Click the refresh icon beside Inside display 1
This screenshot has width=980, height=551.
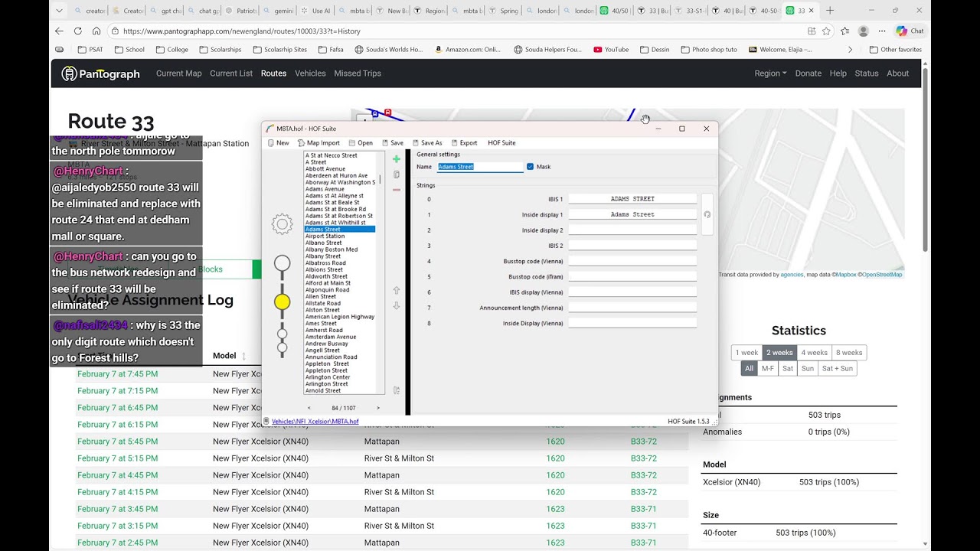pyautogui.click(x=707, y=215)
